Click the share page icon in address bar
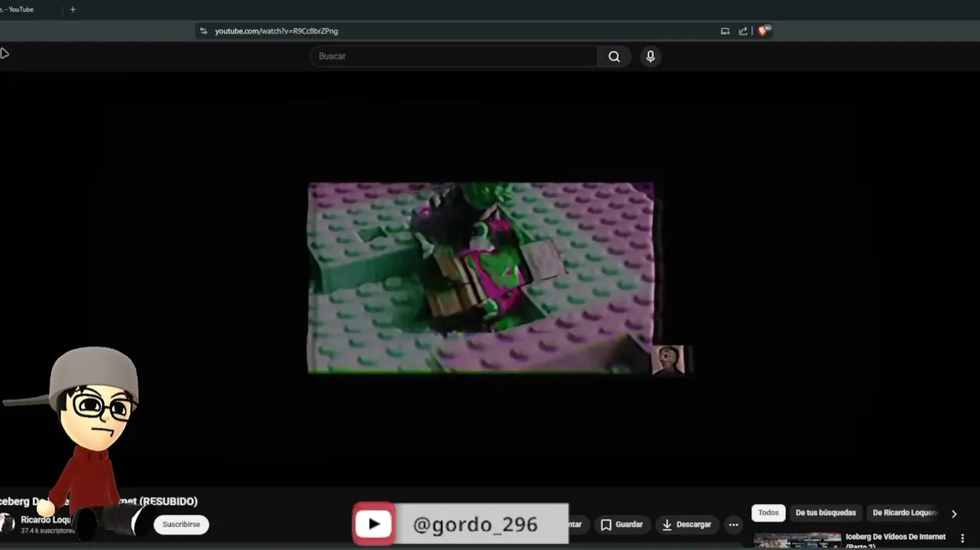Image resolution: width=980 pixels, height=550 pixels. [x=743, y=31]
